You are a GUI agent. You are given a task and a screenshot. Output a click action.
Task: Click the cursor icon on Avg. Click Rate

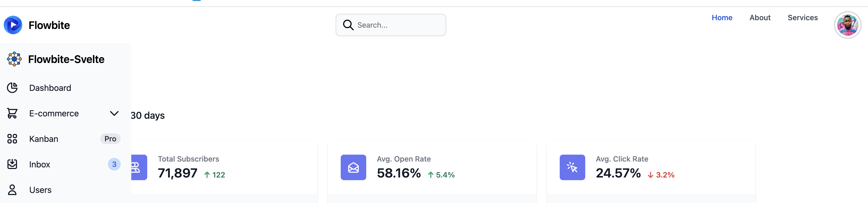572,167
